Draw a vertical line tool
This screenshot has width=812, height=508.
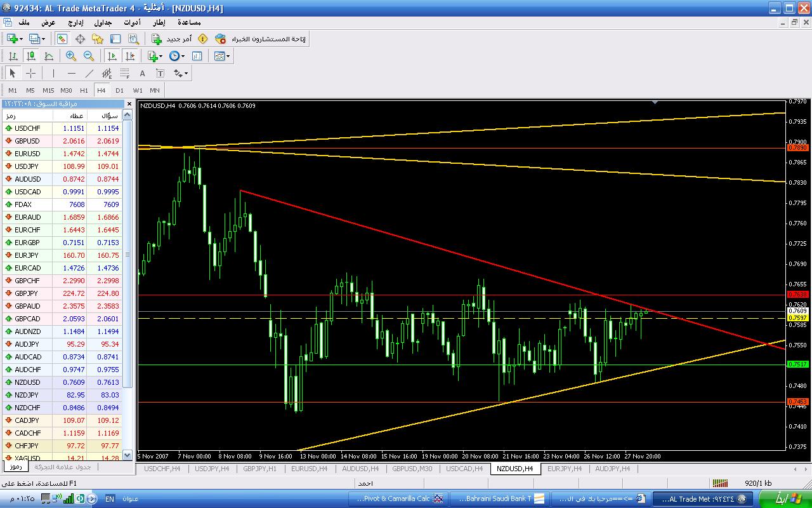54,73
